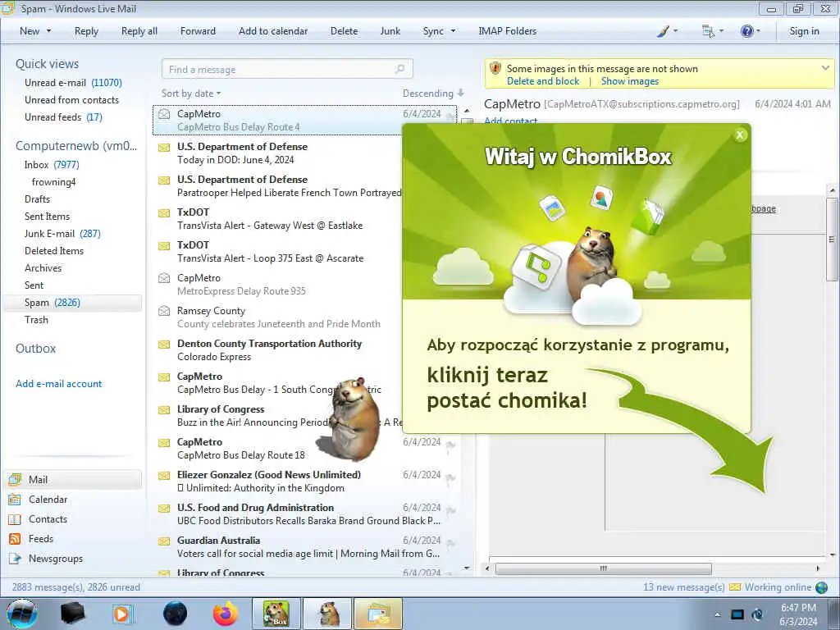The height and width of the screenshot is (630, 840).
Task: Click the Add contact link
Action: [510, 121]
